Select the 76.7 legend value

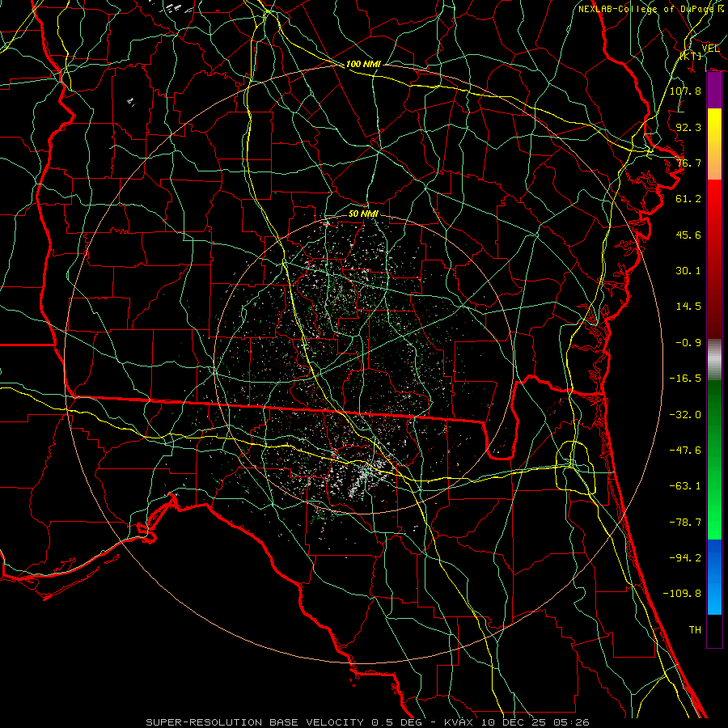pyautogui.click(x=688, y=163)
